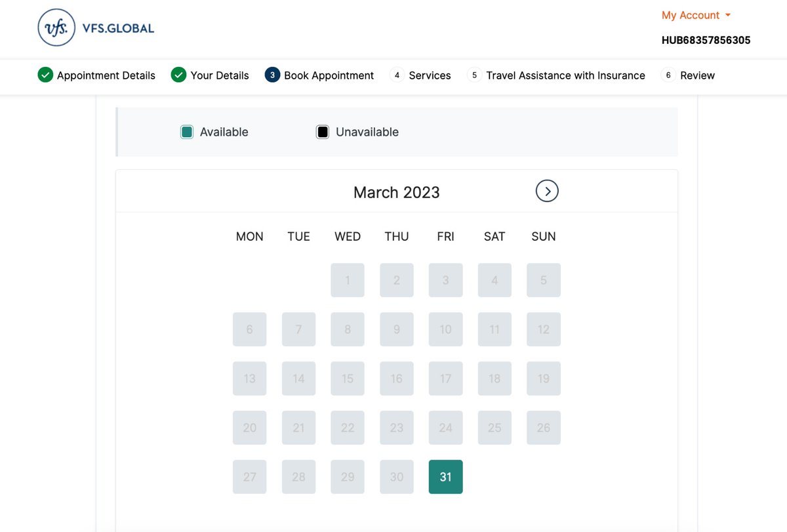Click unavailable date 3
This screenshot has height=532, width=787.
446,280
